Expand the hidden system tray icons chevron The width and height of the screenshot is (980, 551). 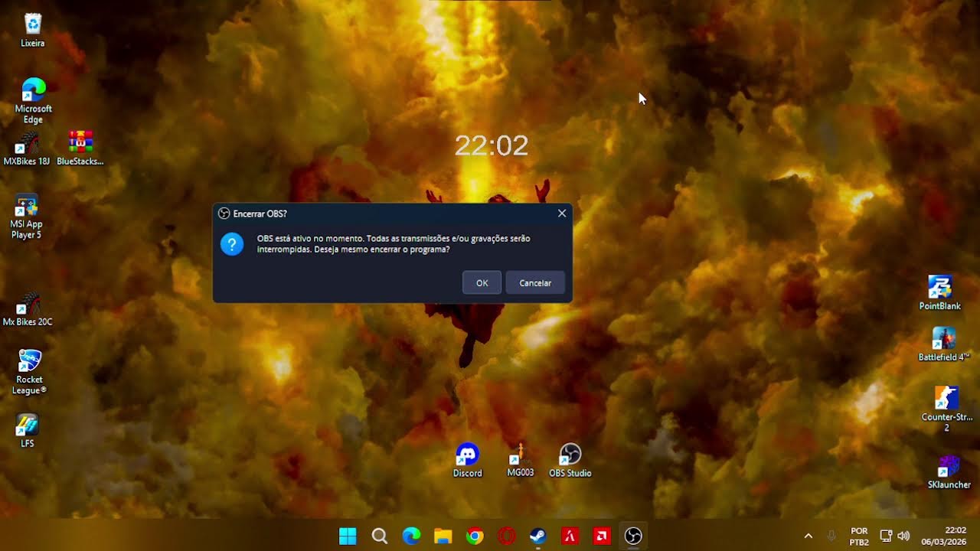[x=808, y=536]
